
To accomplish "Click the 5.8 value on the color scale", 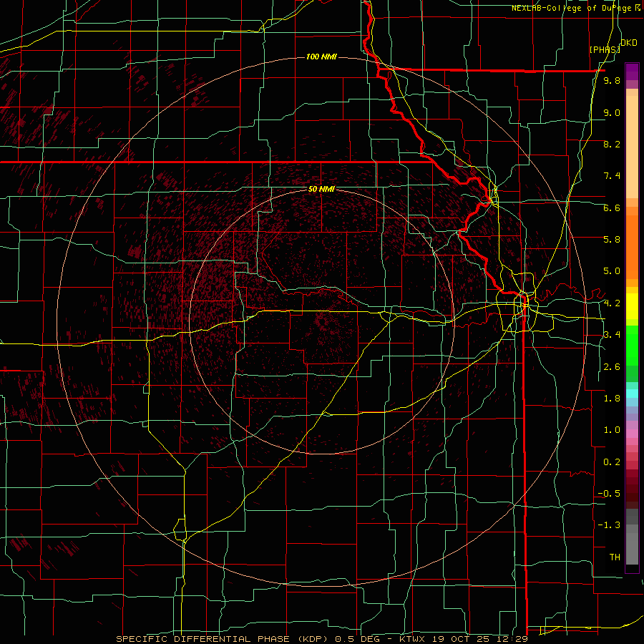I will click(x=612, y=240).
